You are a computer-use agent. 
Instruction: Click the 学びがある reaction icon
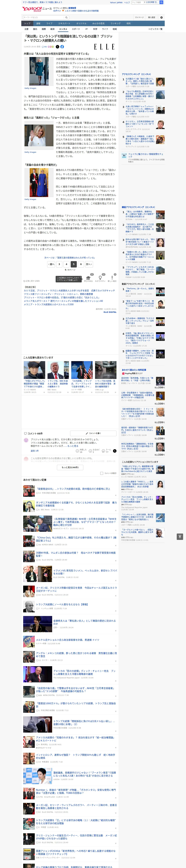coord(89,278)
